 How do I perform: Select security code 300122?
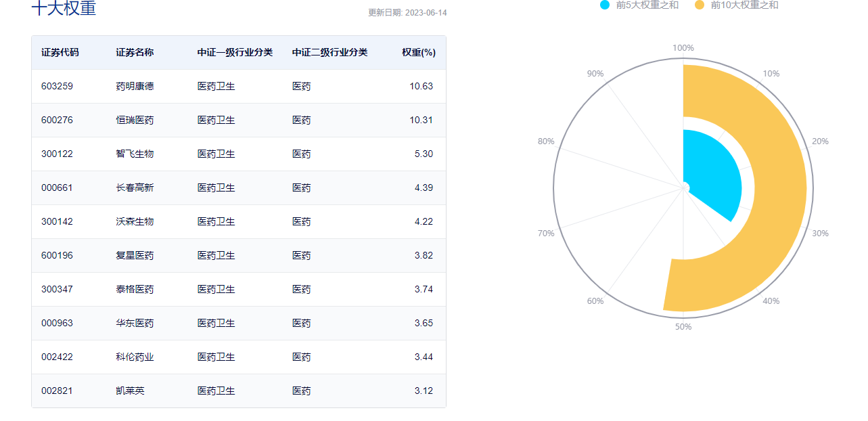[57, 154]
